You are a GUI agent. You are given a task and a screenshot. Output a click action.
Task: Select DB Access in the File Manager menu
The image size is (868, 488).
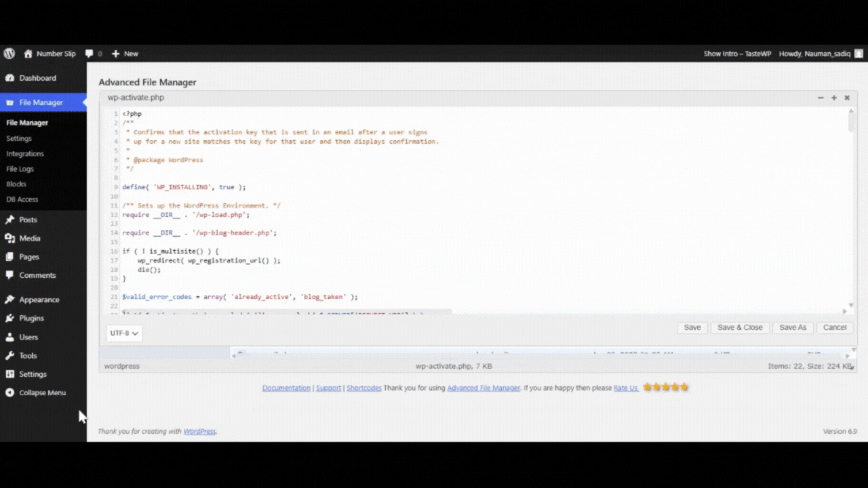pyautogui.click(x=22, y=199)
